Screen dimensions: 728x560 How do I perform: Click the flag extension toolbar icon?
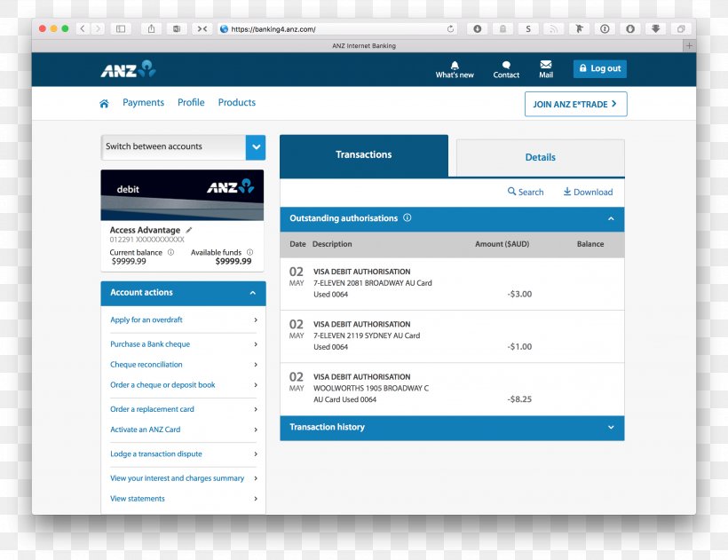(x=579, y=28)
